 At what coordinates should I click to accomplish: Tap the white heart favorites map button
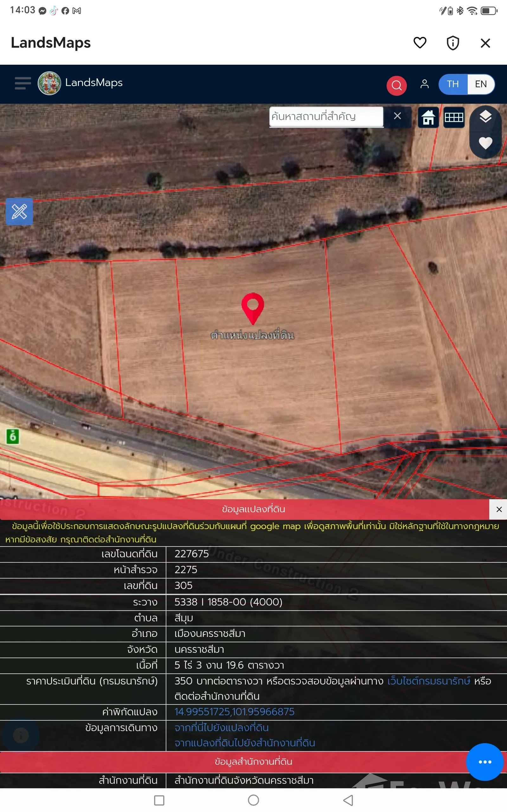[485, 143]
